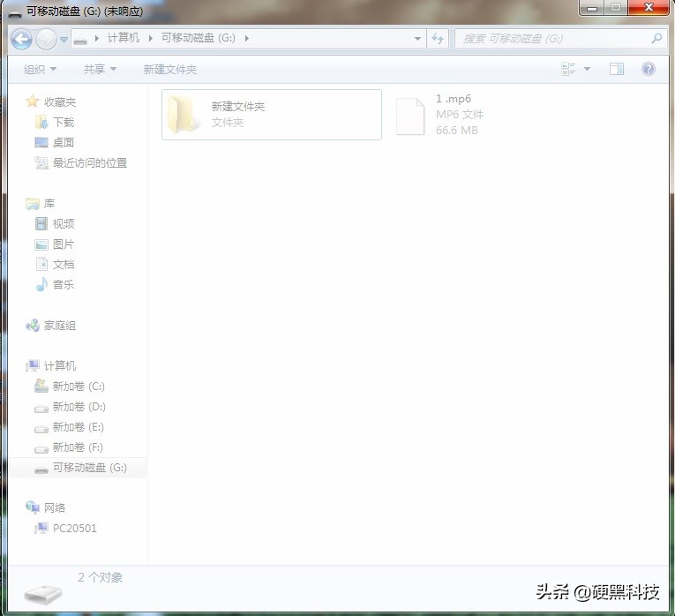Image resolution: width=675 pixels, height=616 pixels.
Task: Select 新加卷 (C:) drive
Action: [x=79, y=387]
